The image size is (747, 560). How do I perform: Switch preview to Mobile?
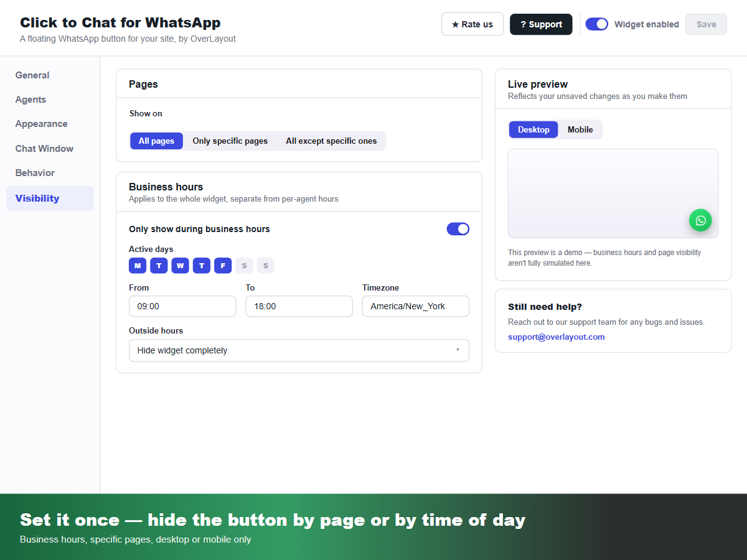coord(580,129)
